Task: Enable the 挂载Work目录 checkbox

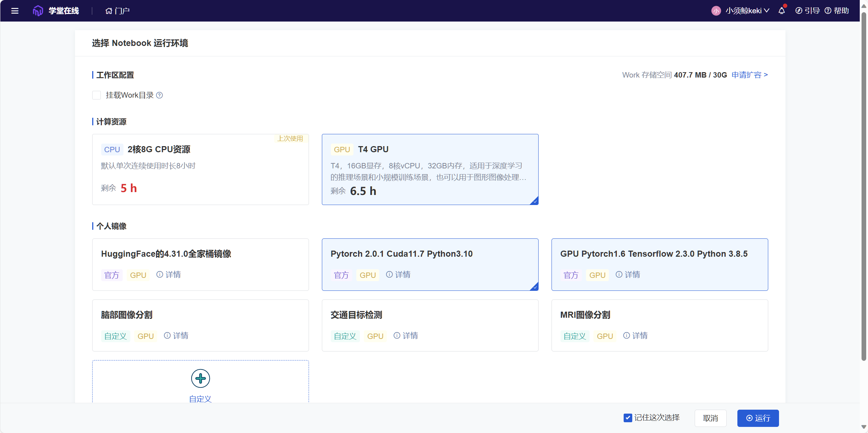Action: (x=97, y=95)
